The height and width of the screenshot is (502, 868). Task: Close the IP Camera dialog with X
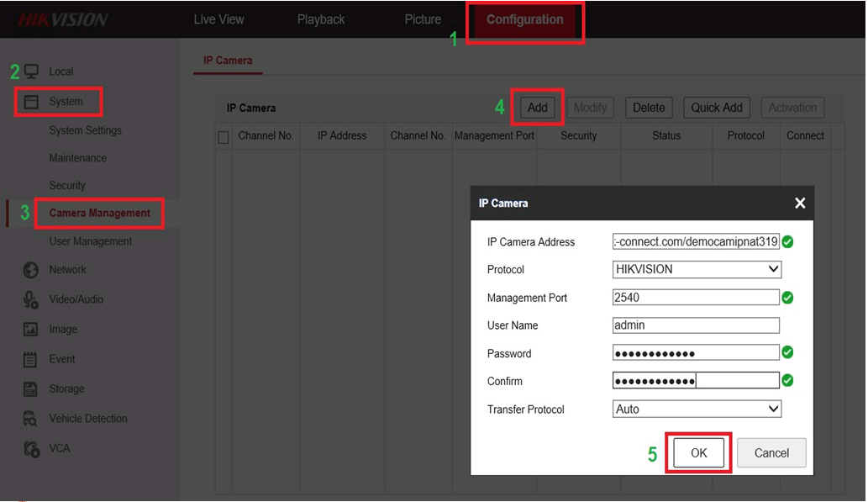[800, 203]
